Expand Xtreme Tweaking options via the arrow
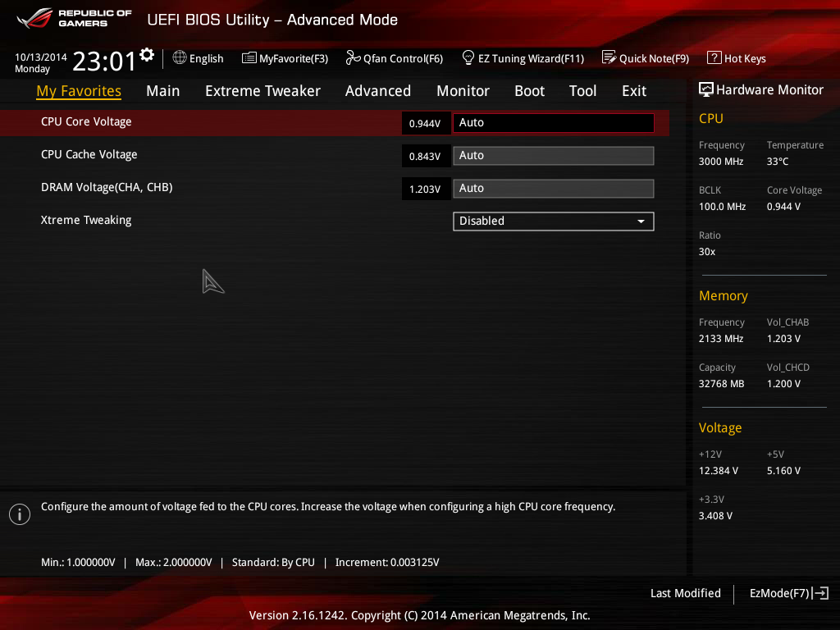This screenshot has height=630, width=840. [641, 221]
